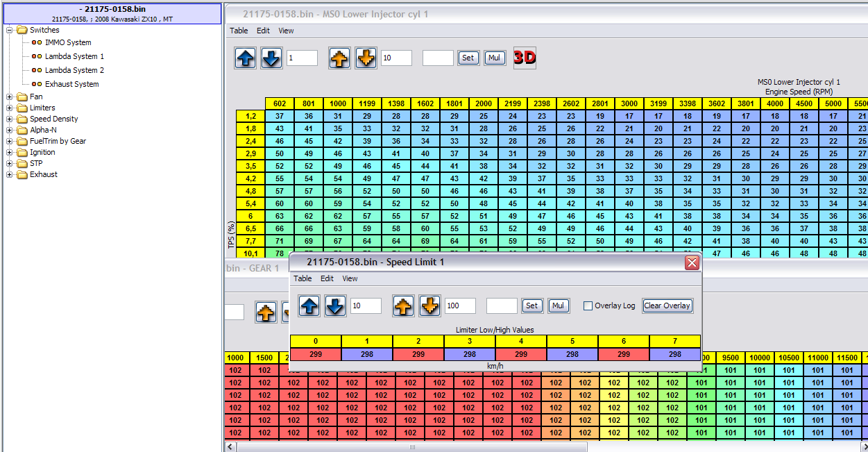Click blue down arrow in Speed Limit 1 window
Screen dimensions: 868x452
point(335,305)
